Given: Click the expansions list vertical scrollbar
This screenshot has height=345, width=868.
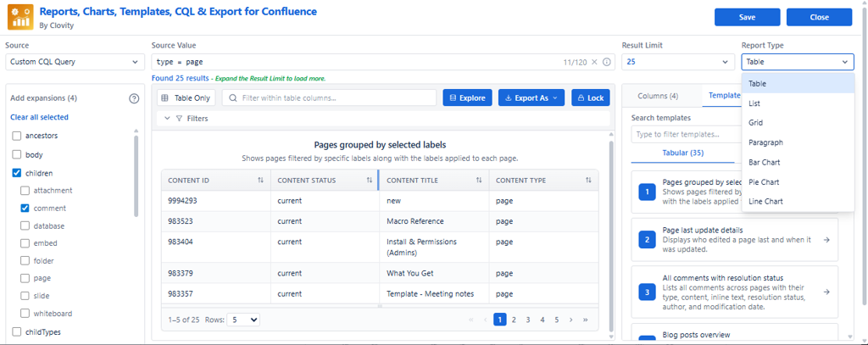Looking at the screenshot, I should [x=136, y=176].
